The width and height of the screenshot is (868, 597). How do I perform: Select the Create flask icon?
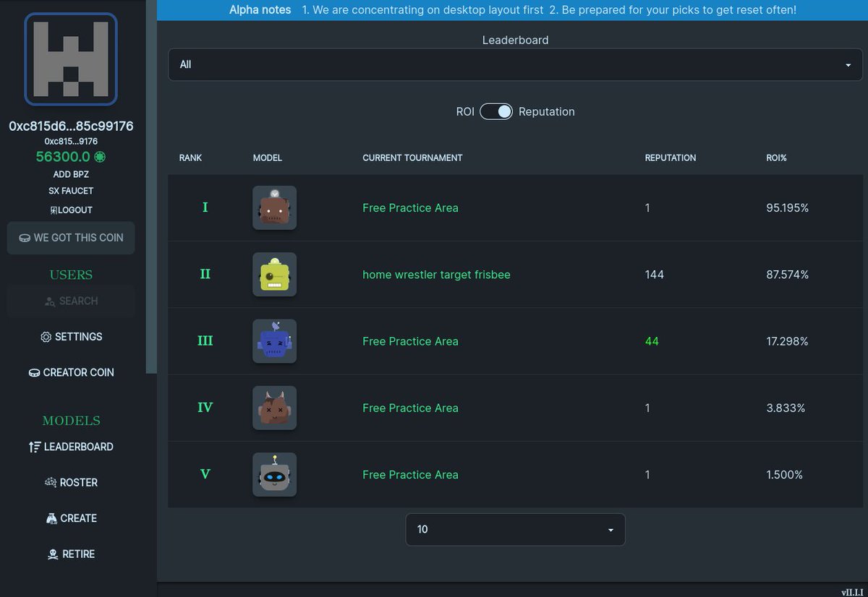pyautogui.click(x=51, y=518)
